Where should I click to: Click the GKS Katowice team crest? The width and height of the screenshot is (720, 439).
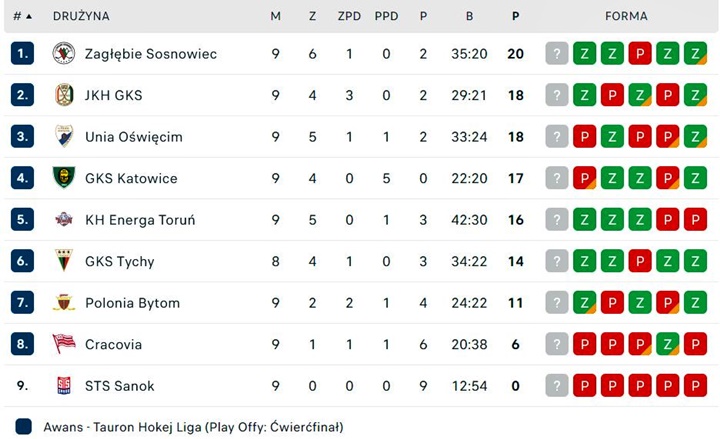tap(64, 178)
